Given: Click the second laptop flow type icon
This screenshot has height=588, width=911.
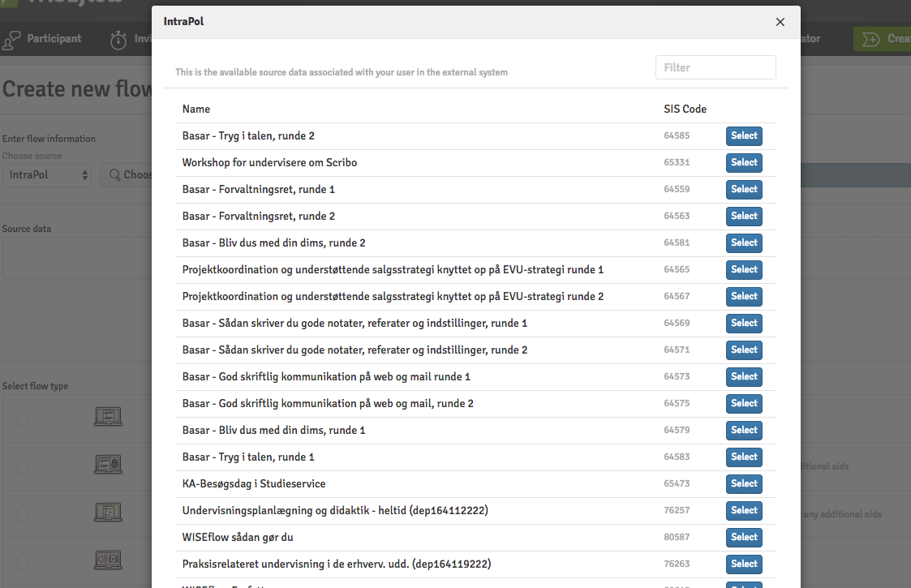Looking at the screenshot, I should (x=108, y=465).
